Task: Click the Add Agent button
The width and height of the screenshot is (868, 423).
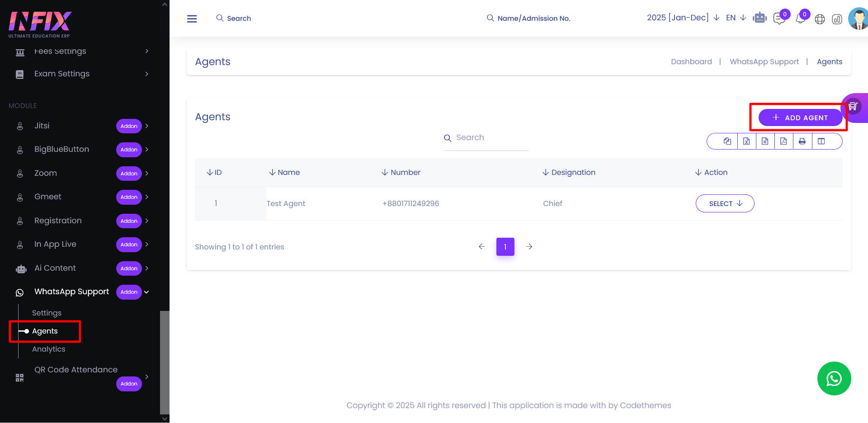Action: (x=800, y=117)
